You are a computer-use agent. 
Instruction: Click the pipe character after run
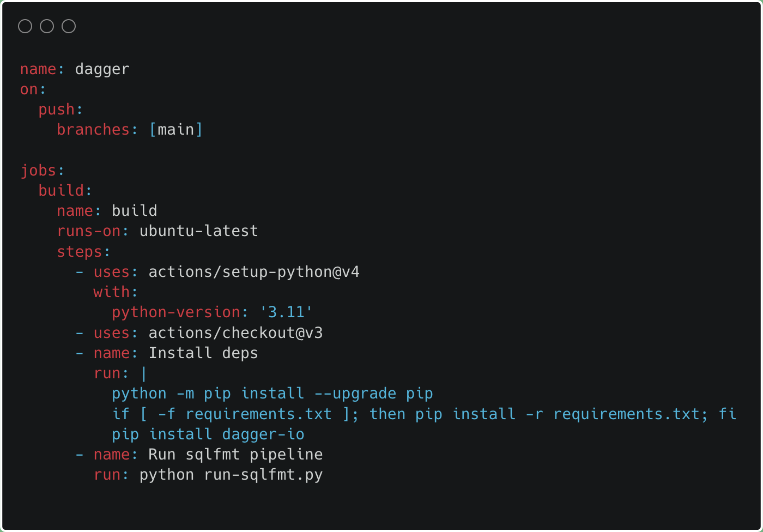pos(144,374)
